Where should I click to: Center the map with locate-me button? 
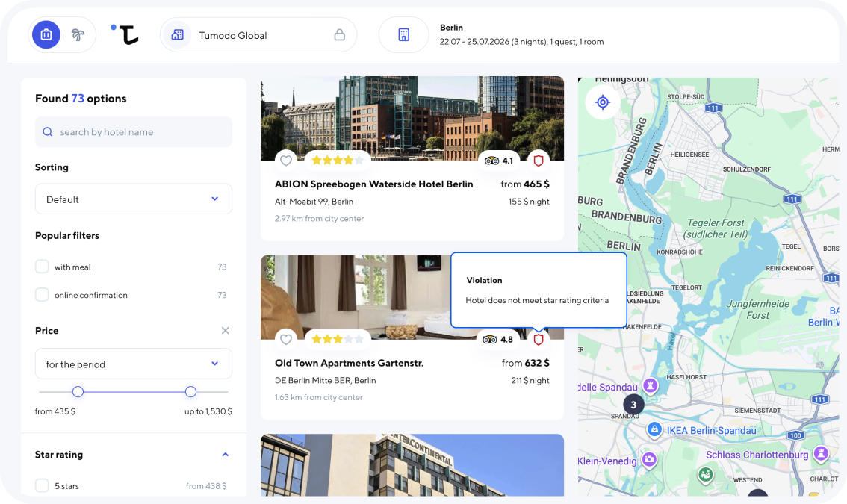pyautogui.click(x=602, y=102)
